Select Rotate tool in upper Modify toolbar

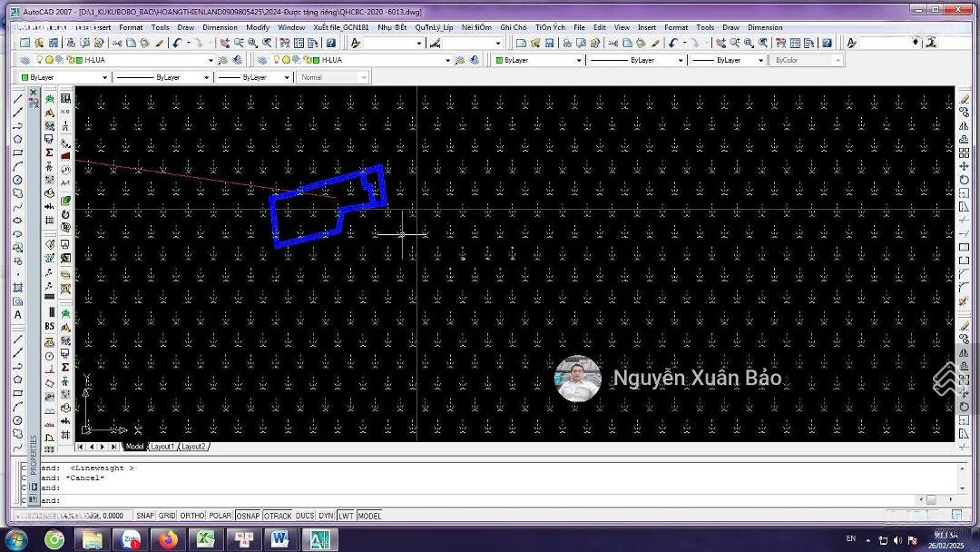(965, 180)
